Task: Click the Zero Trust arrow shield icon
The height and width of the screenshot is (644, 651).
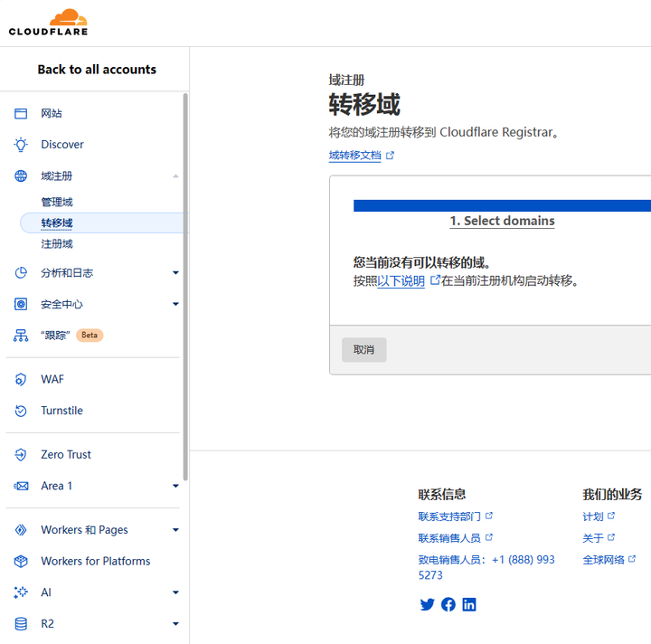Action: pos(21,455)
